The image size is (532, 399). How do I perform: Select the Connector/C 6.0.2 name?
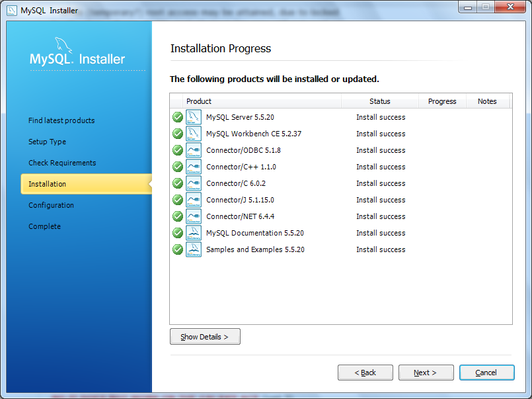point(236,183)
